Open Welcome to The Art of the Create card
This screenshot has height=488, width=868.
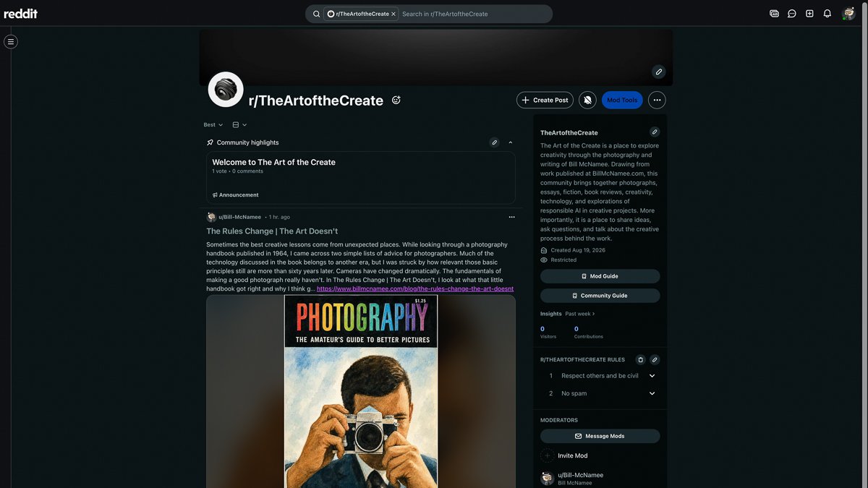pyautogui.click(x=361, y=178)
